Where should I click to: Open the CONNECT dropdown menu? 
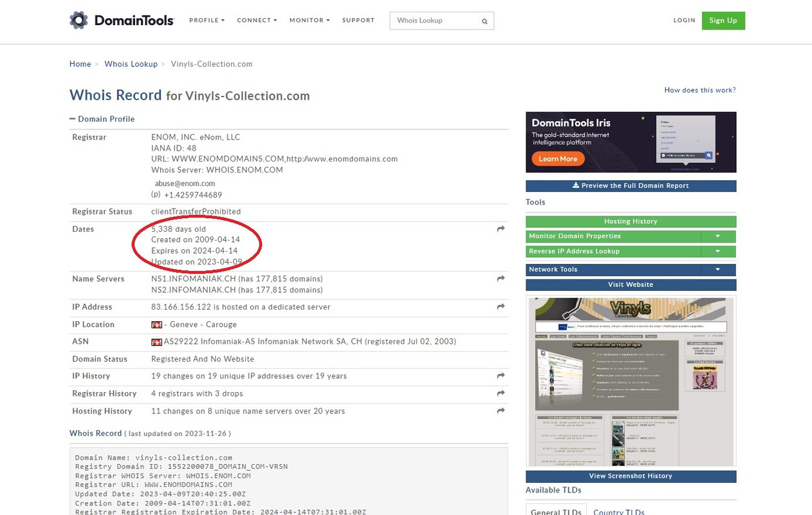[x=257, y=21]
